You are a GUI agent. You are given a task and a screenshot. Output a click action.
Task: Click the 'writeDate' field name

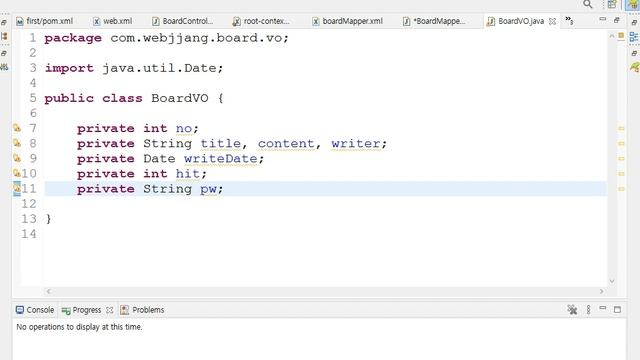click(220, 159)
